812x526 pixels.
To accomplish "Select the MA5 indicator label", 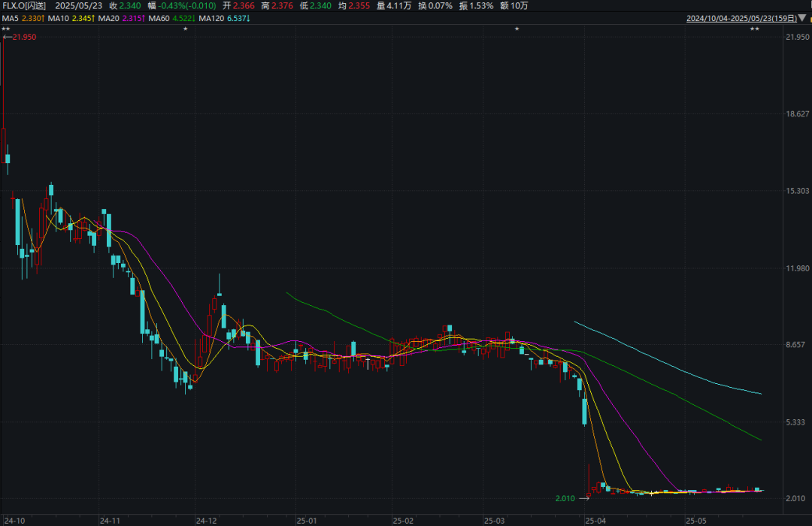I will click(x=11, y=18).
